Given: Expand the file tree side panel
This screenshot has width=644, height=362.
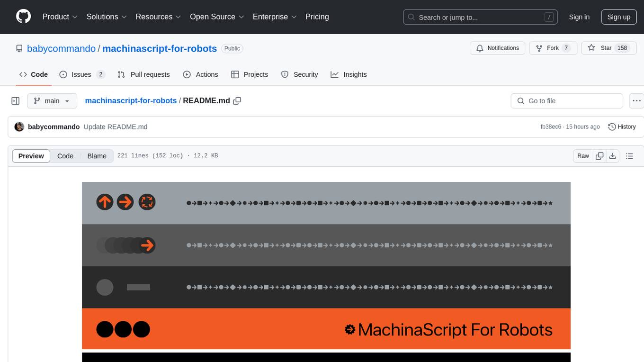Looking at the screenshot, I should (x=16, y=101).
